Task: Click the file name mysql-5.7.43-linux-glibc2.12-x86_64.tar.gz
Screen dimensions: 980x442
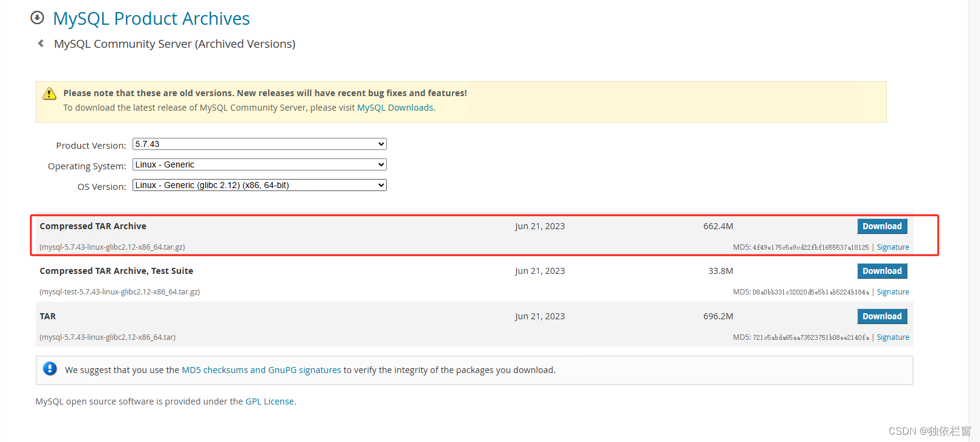Action: coord(113,247)
